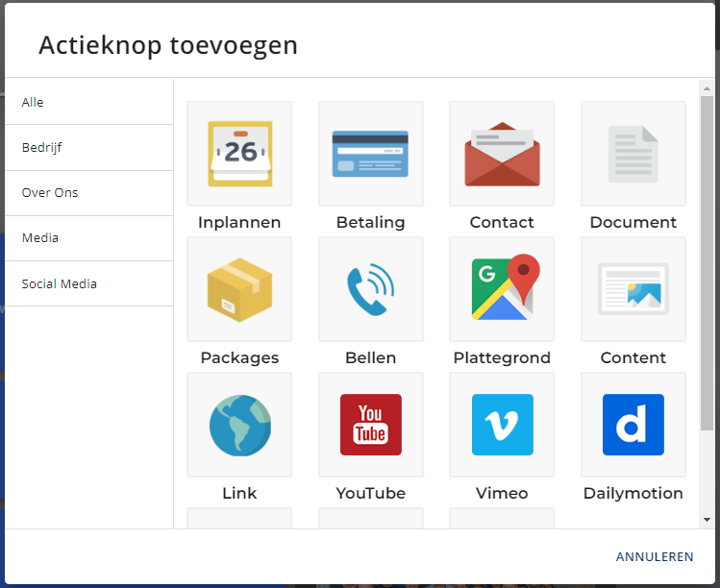
Task: Select the Content article icon
Action: tap(633, 289)
